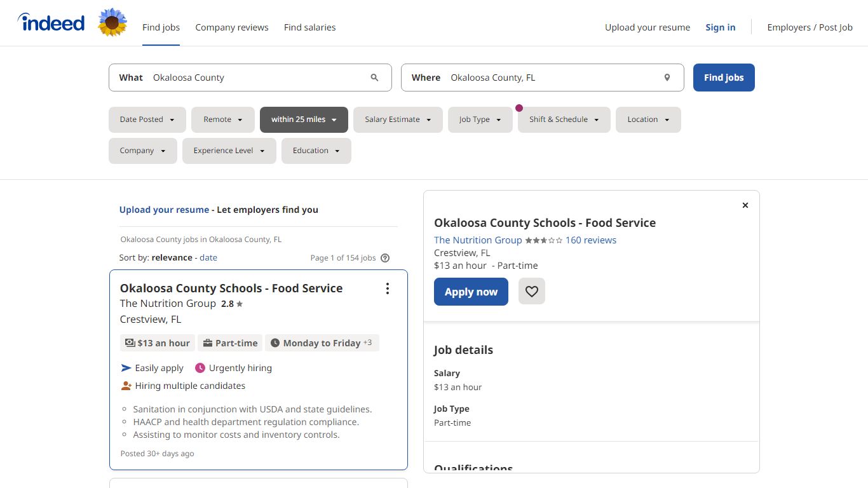
Task: Expand the Remote filter
Action: (223, 119)
